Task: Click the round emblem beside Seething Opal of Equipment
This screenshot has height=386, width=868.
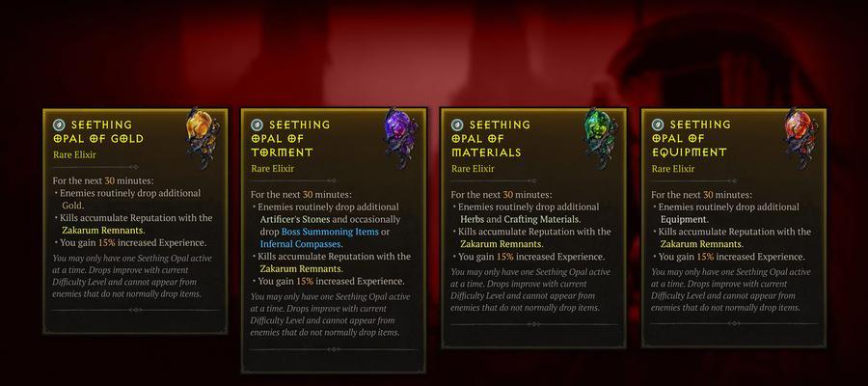Action: coord(657,124)
